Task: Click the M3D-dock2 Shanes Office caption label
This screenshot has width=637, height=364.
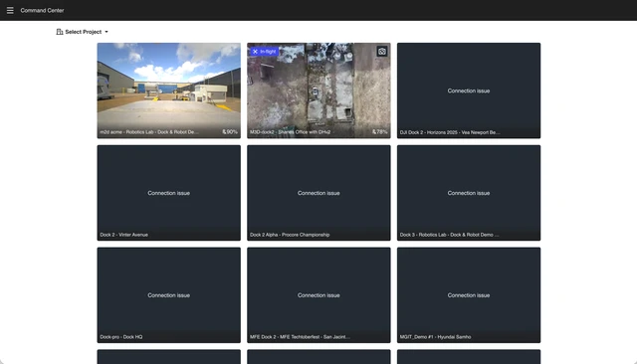Action: pos(290,132)
